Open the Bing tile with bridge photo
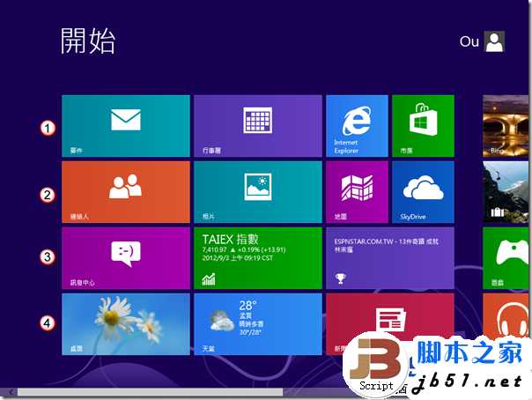Screen dimensions: 532x400 point(506,126)
